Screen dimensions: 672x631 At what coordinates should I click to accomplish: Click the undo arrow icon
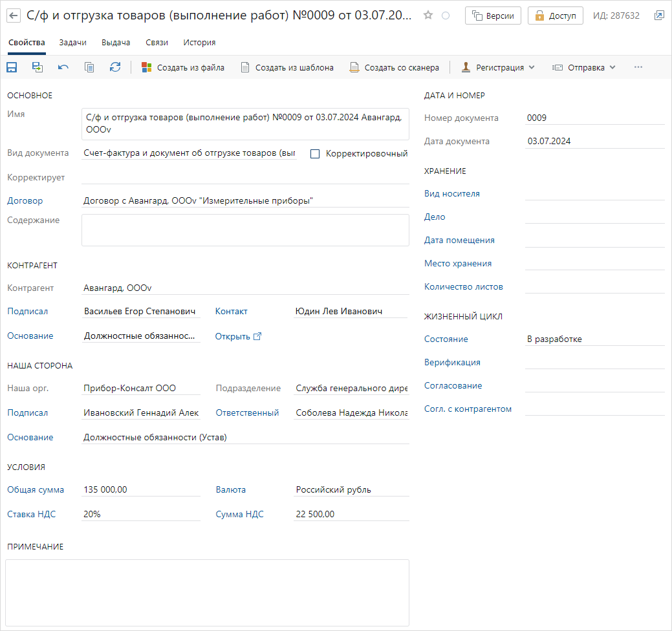(x=63, y=67)
